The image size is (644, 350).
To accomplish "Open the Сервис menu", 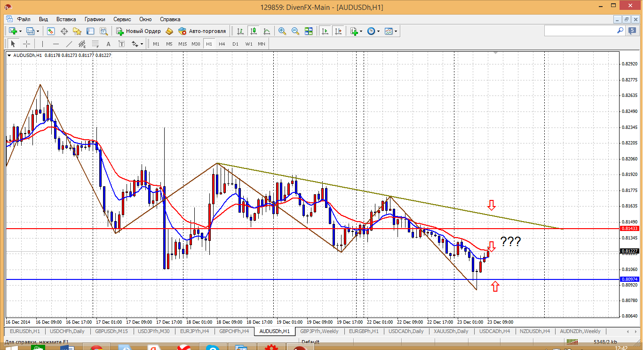I will (122, 19).
